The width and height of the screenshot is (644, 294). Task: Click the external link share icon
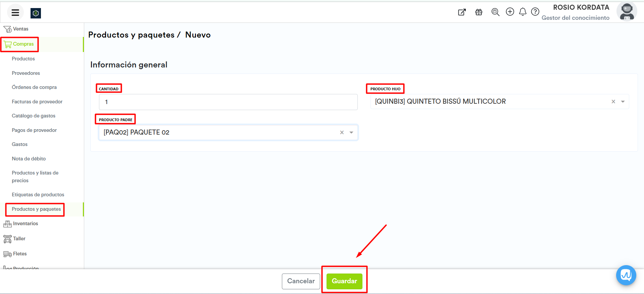tap(462, 12)
